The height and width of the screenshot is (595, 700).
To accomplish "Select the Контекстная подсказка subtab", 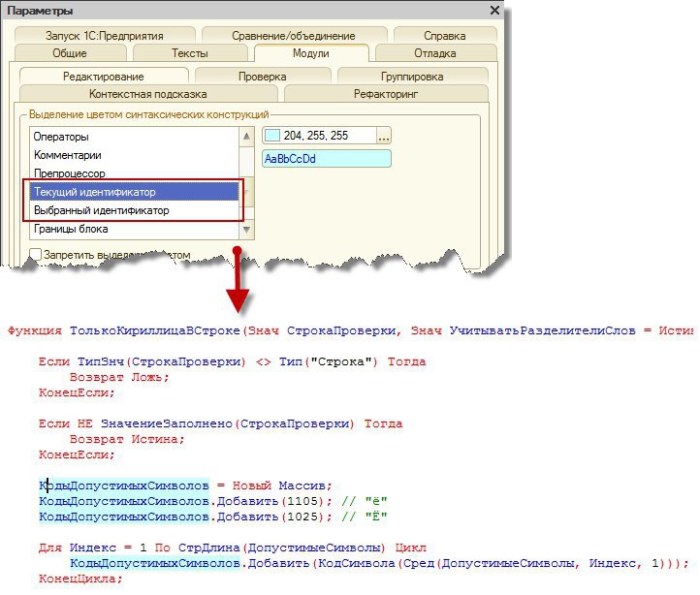I will point(148,94).
